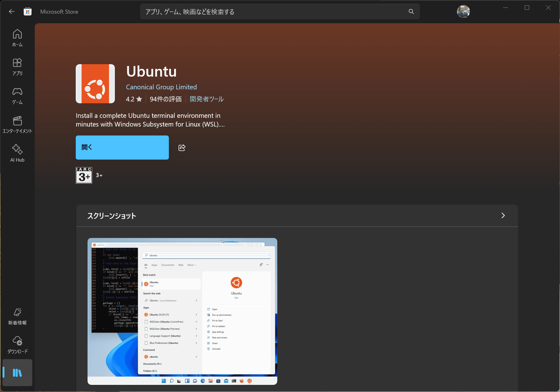Go to the Apps (アプリ) sidebar section
The width and height of the screenshot is (560, 392).
pyautogui.click(x=17, y=67)
